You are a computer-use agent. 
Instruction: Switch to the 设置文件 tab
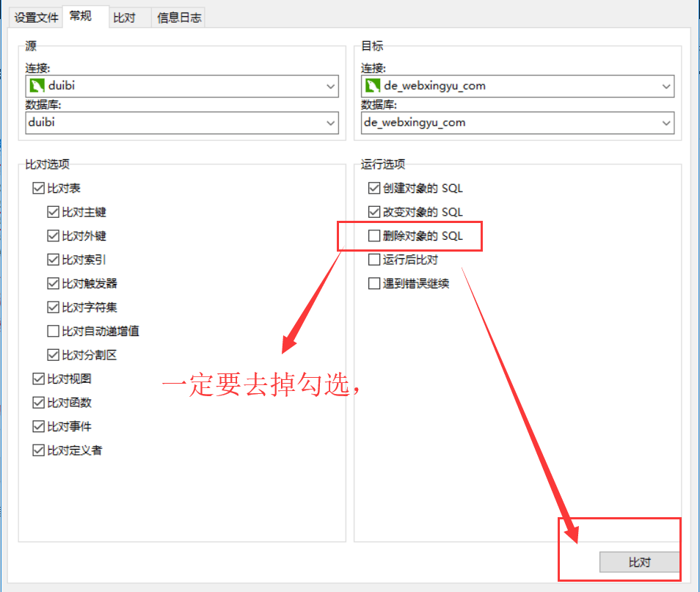coord(34,17)
